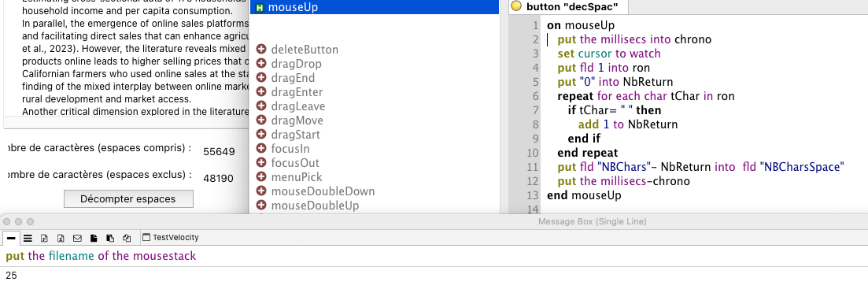Place cursor on "add 1 to NbReturn" line
Screen dimensions: 868x289
click(x=628, y=124)
